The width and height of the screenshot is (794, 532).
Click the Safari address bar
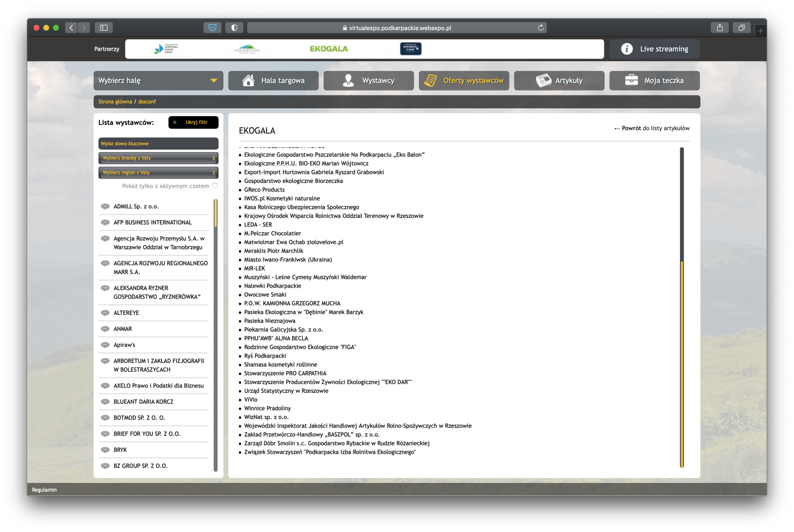pyautogui.click(x=397, y=28)
